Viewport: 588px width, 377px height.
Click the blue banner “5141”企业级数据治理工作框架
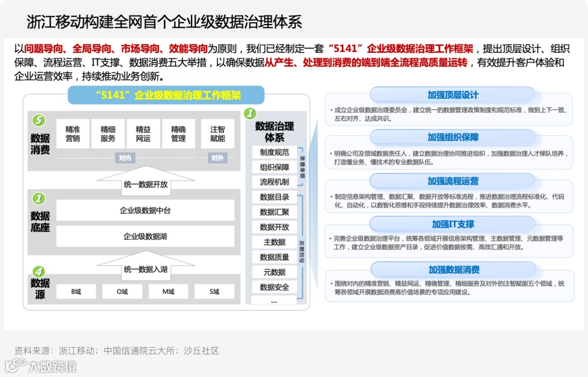(x=166, y=95)
